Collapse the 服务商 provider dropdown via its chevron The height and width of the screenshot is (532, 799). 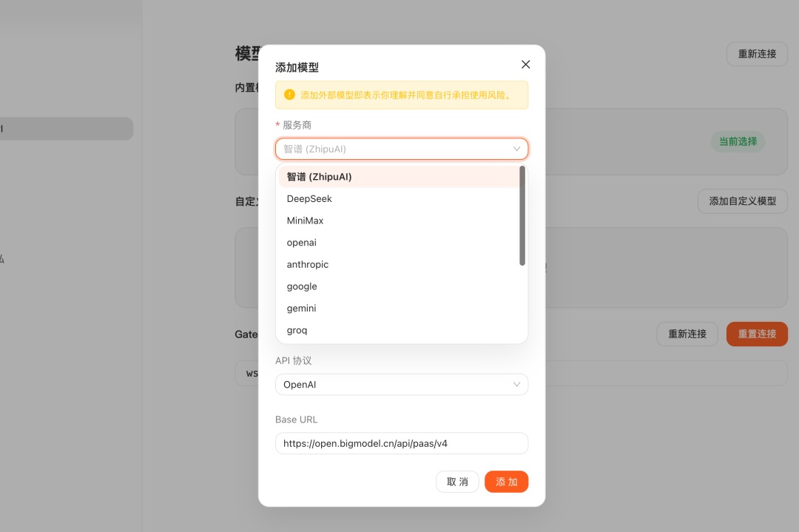[x=517, y=149]
